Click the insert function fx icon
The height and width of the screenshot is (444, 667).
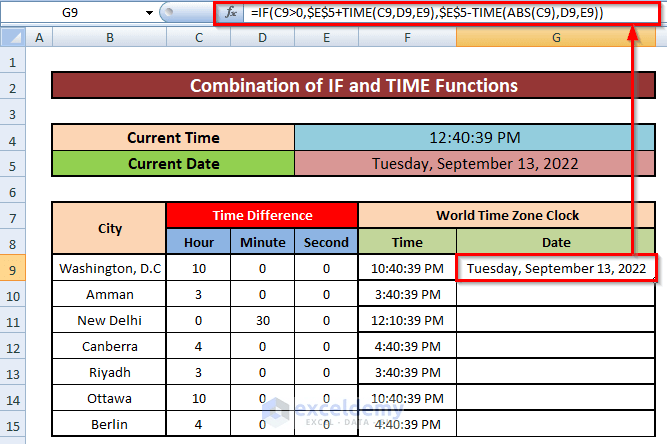231,12
